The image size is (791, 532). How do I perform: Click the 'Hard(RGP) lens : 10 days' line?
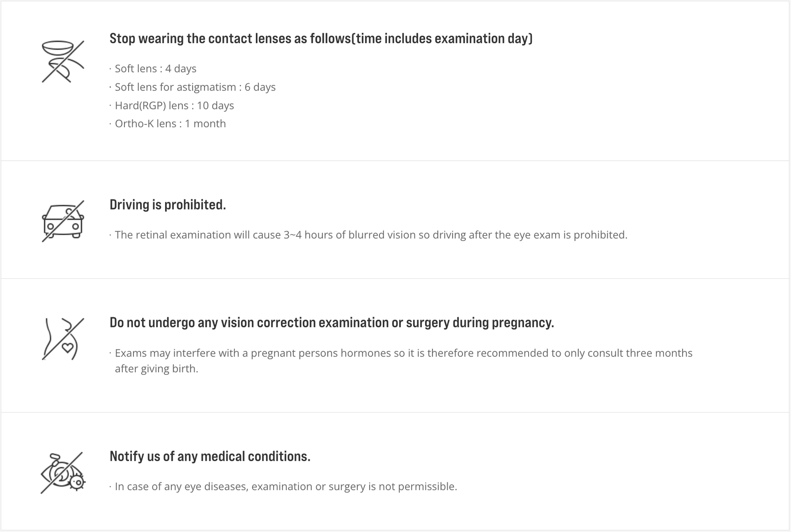174,105
